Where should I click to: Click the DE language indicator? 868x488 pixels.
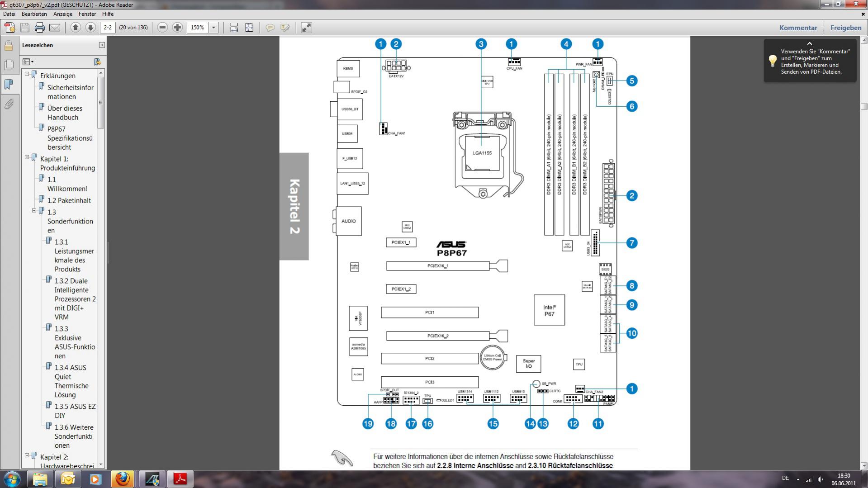[785, 478]
